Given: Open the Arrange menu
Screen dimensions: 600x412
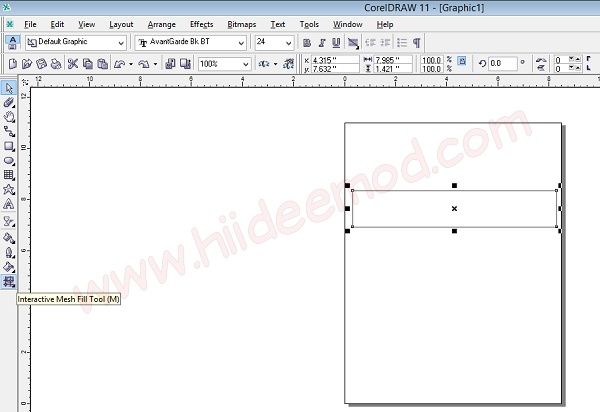Looking at the screenshot, I should [161, 24].
